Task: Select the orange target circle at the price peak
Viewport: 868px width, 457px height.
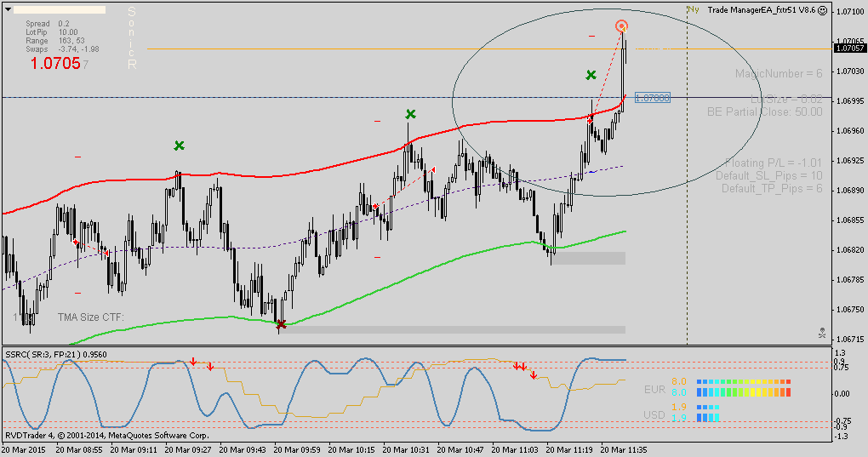Action: click(622, 26)
